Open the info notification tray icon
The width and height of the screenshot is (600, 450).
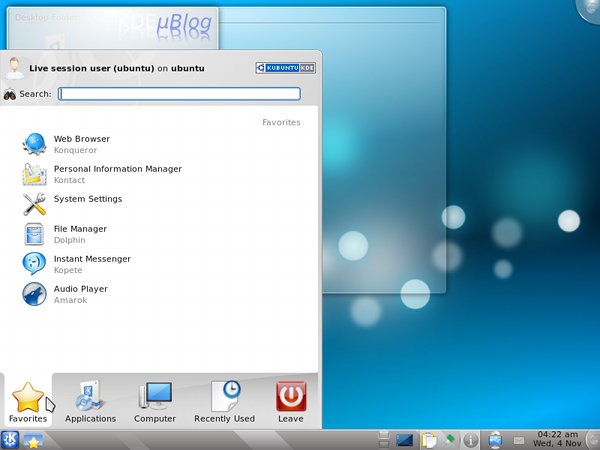pos(471,440)
